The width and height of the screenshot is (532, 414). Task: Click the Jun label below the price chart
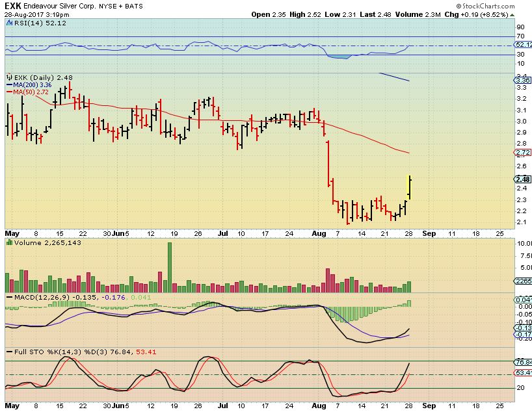(x=118, y=233)
